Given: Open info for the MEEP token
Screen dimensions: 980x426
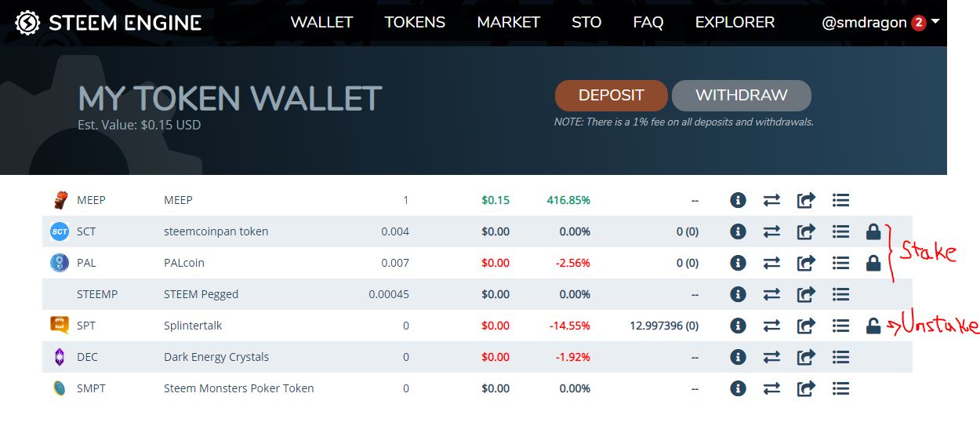Looking at the screenshot, I should (x=737, y=200).
